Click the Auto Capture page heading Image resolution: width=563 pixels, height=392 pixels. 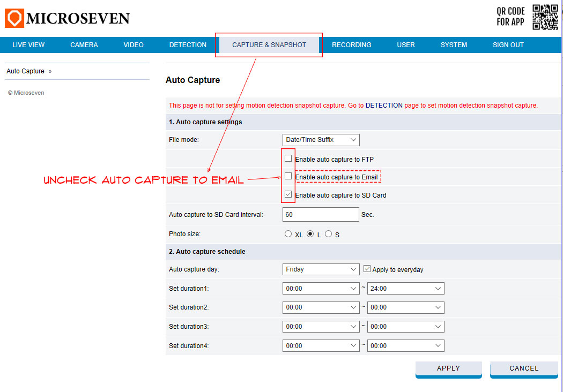193,80
